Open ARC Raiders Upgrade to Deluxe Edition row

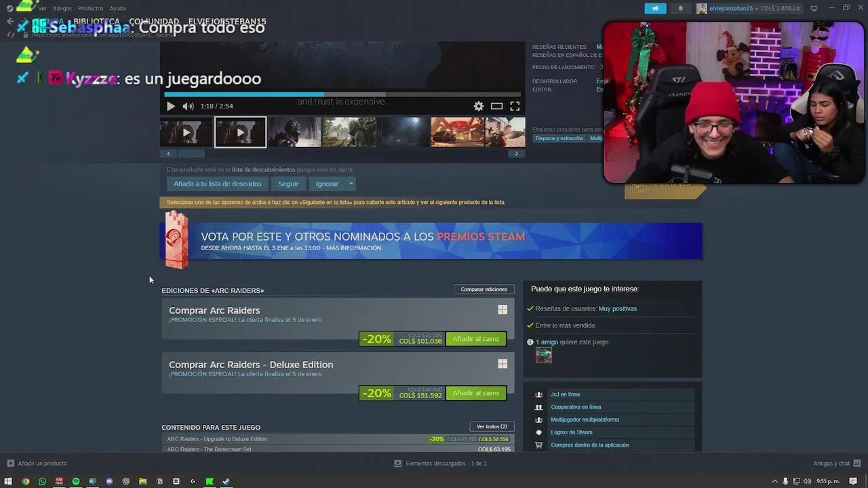click(338, 439)
